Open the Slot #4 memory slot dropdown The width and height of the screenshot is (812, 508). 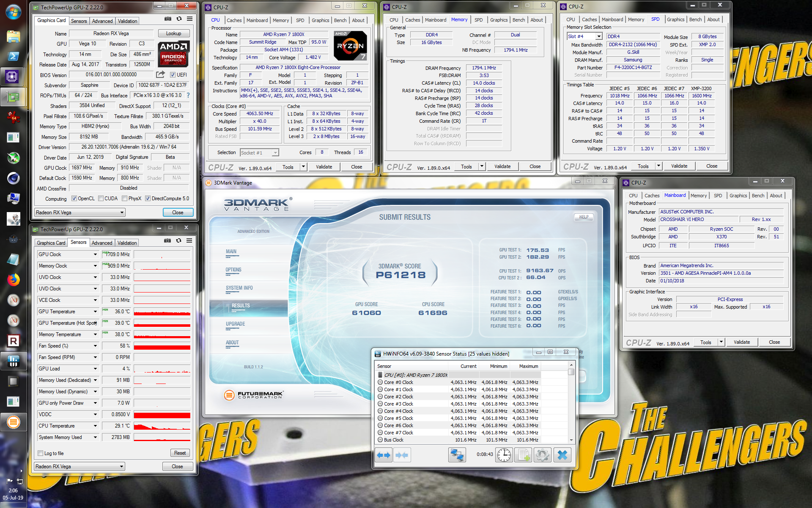(599, 36)
